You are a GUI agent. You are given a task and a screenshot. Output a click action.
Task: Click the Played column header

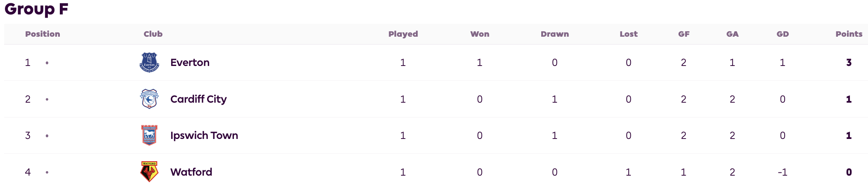point(403,34)
